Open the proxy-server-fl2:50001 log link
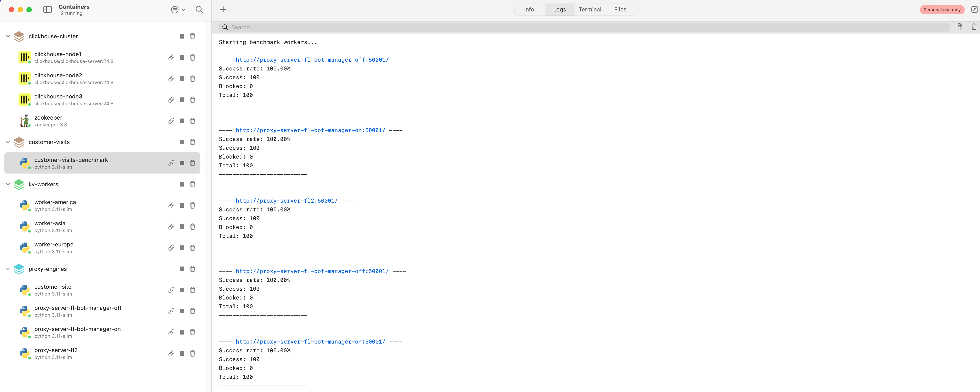Image resolution: width=980 pixels, height=392 pixels. tap(287, 201)
